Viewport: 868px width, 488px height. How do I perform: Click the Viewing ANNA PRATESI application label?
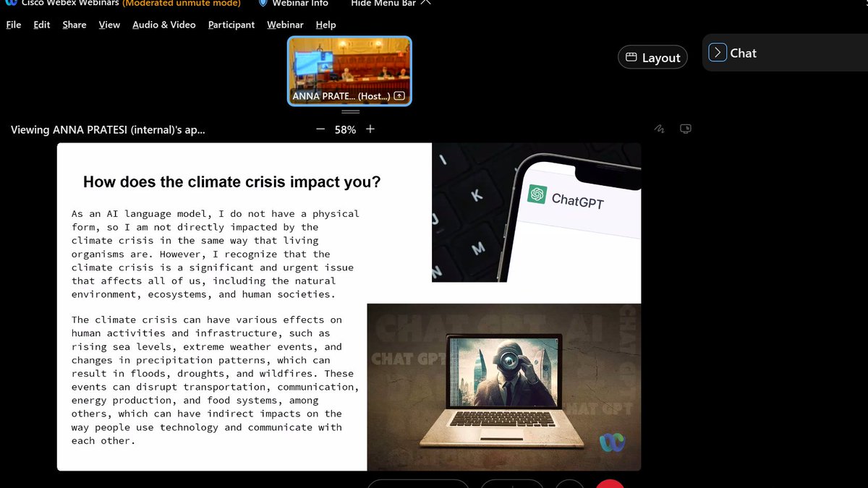108,130
